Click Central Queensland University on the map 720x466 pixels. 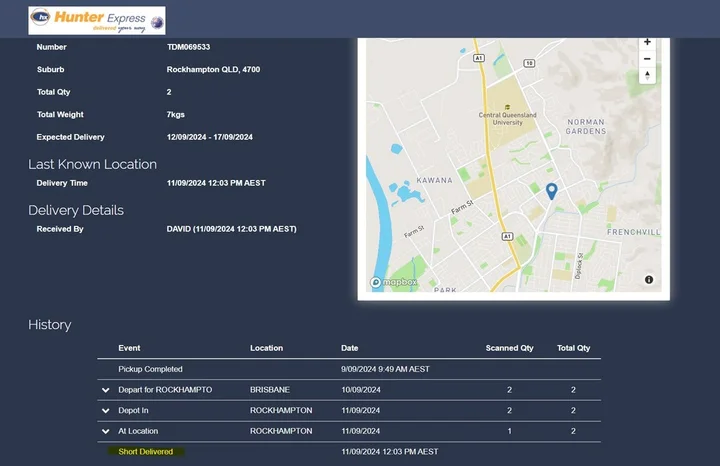[x=506, y=117]
